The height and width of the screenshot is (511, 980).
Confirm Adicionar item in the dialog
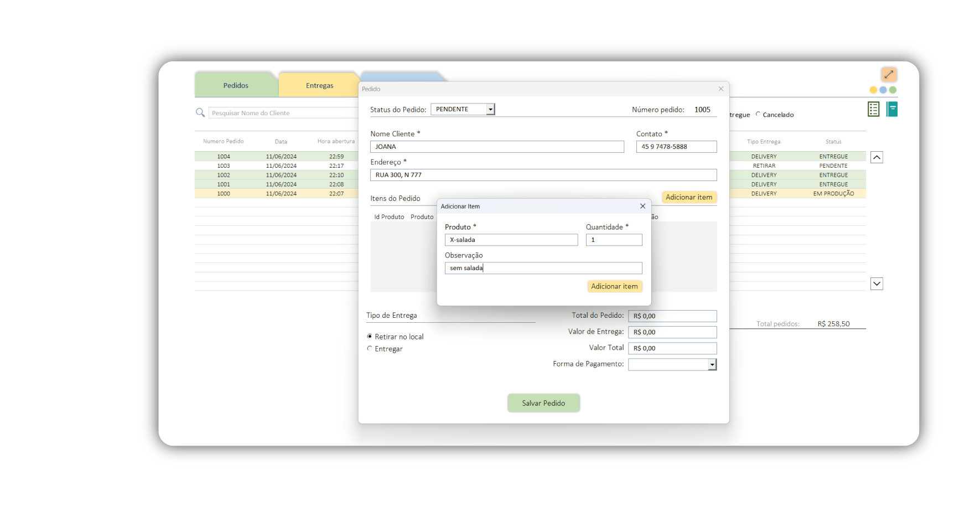coord(614,286)
